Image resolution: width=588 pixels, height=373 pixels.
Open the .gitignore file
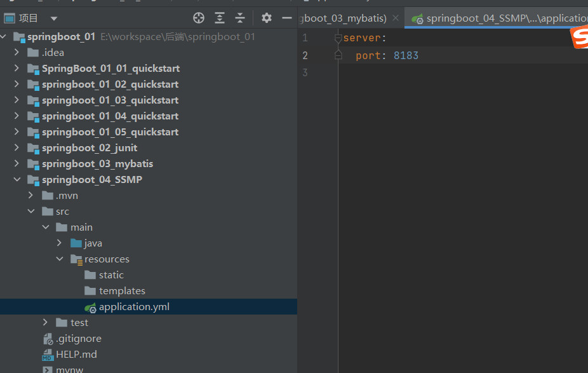tap(78, 339)
